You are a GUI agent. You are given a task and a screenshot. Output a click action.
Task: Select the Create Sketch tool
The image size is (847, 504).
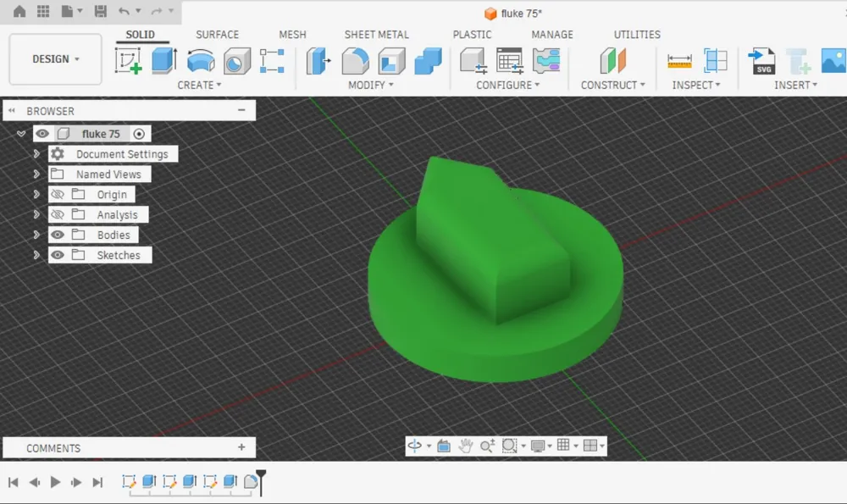(x=129, y=60)
